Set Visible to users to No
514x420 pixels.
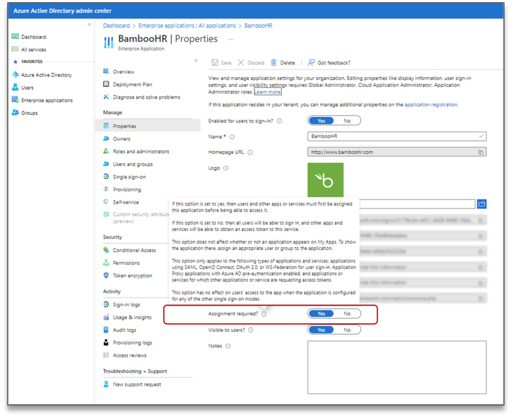[347, 330]
